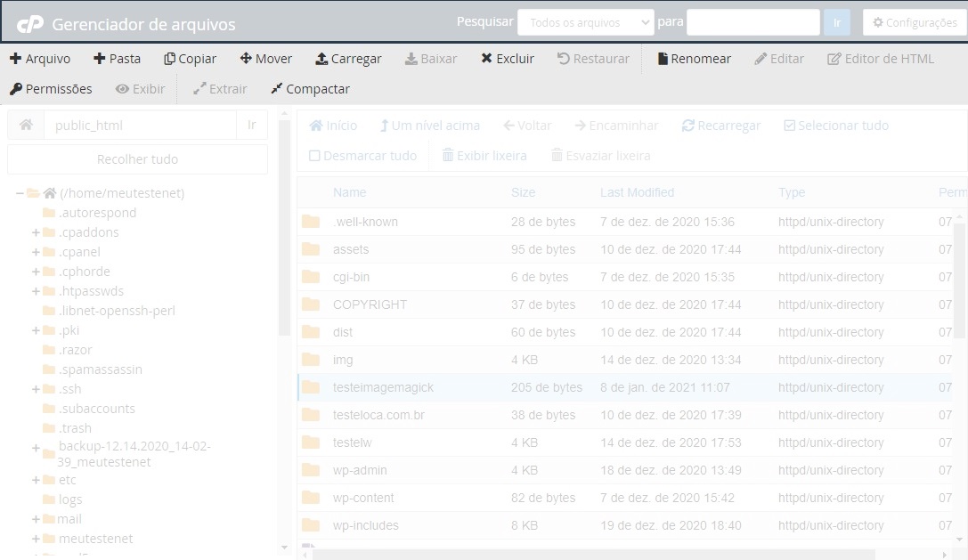968x560 pixels.
Task: Click the cgi-bin folder icon
Action: (311, 277)
